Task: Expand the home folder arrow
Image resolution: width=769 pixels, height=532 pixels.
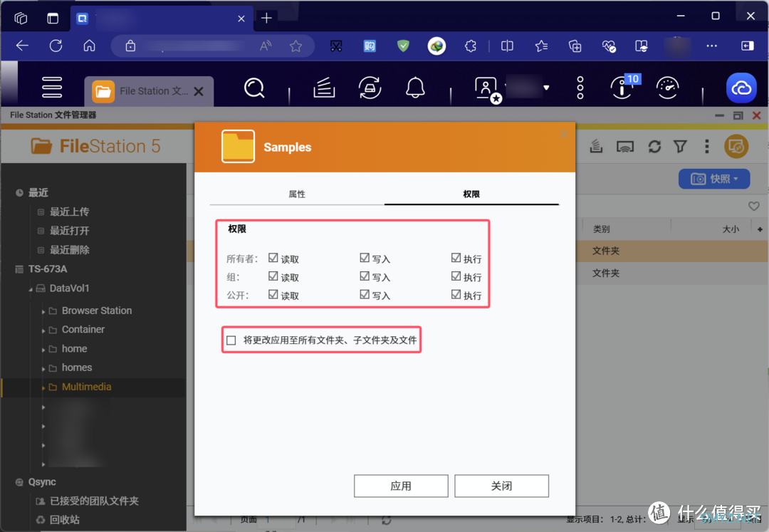Action: [x=43, y=350]
